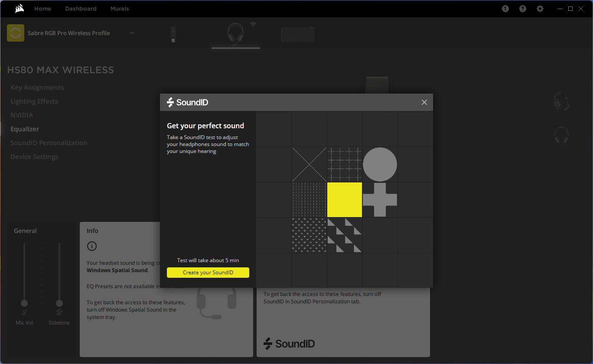Click 'Get your perfect sound' heading
Viewport: 593px width, 364px height.
click(205, 126)
